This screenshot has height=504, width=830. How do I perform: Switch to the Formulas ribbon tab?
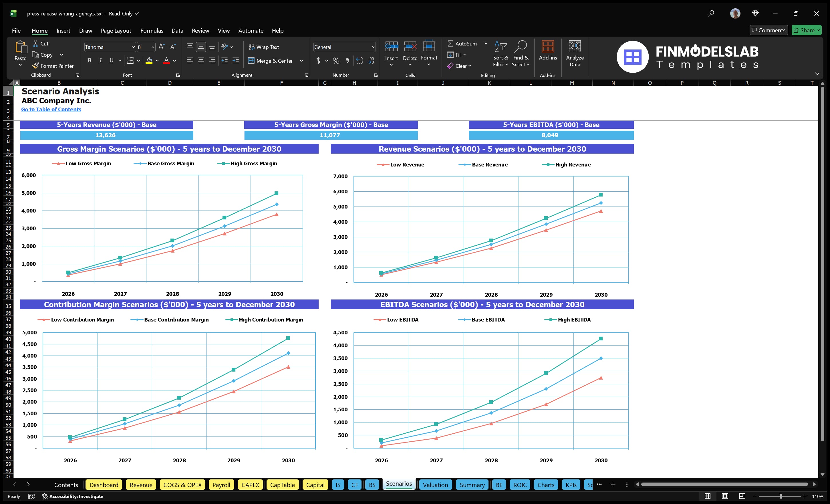click(x=152, y=31)
